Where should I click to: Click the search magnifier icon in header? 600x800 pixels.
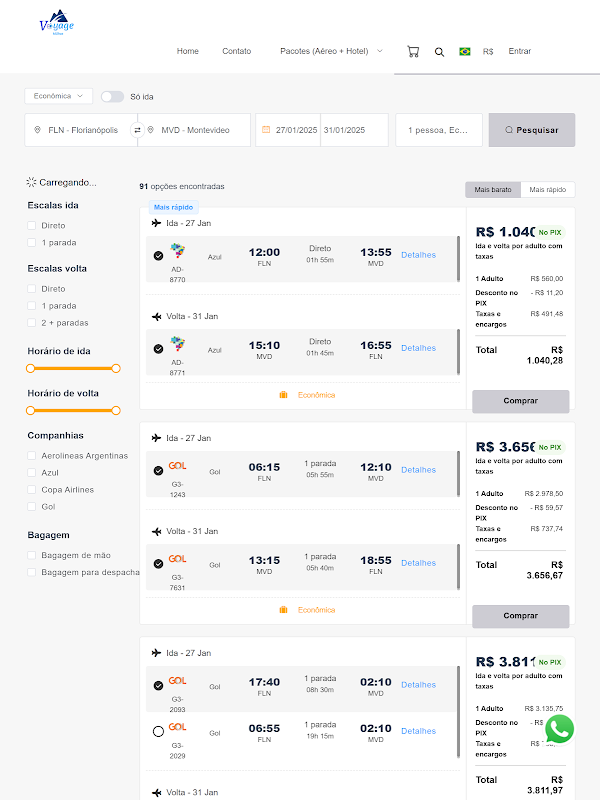[439, 52]
